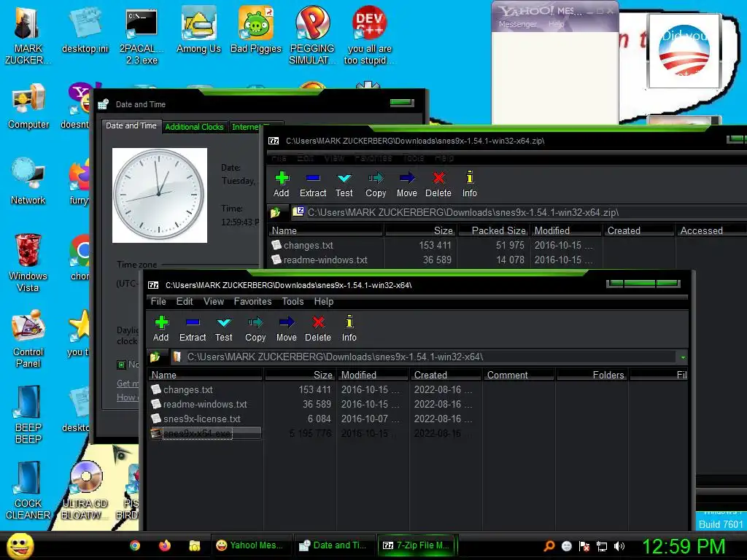Viewport: 747px width, 560px height.
Task: Select the 2PACAL 2.3.exe desktop icon
Action: point(142,36)
